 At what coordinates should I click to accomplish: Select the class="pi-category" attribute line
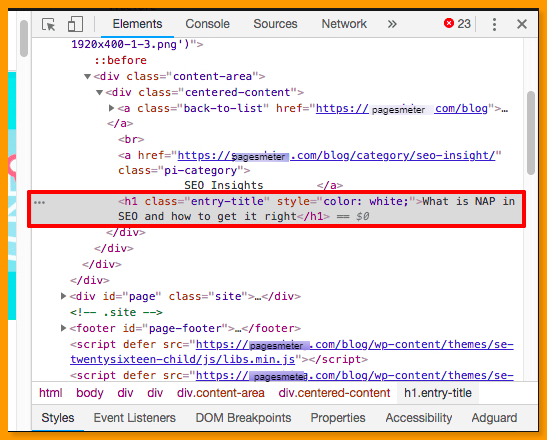tap(184, 171)
